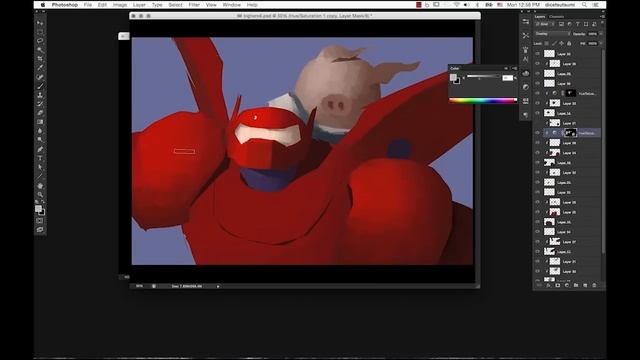Switch to the Channels tab

coord(556,17)
